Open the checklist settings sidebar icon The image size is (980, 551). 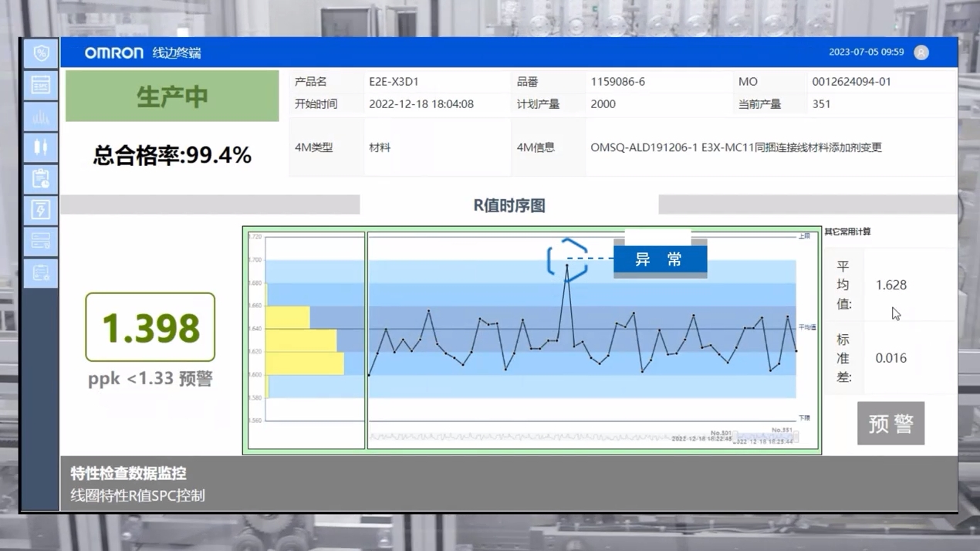pyautogui.click(x=41, y=272)
